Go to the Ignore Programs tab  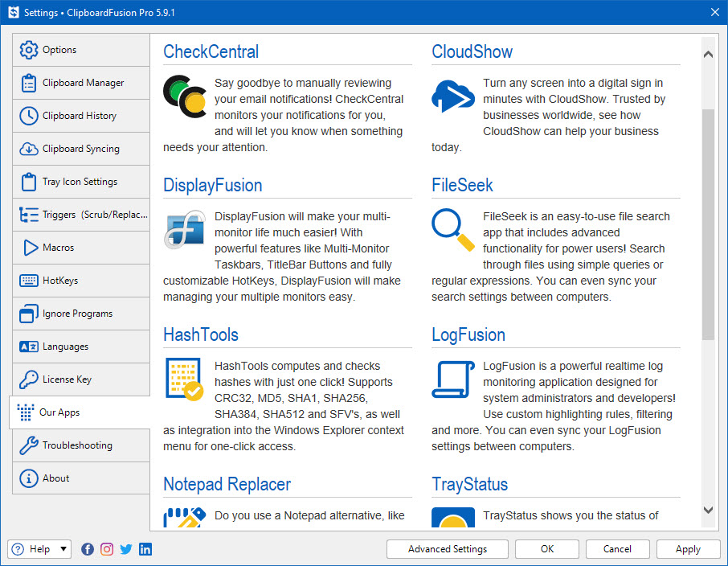(81, 314)
